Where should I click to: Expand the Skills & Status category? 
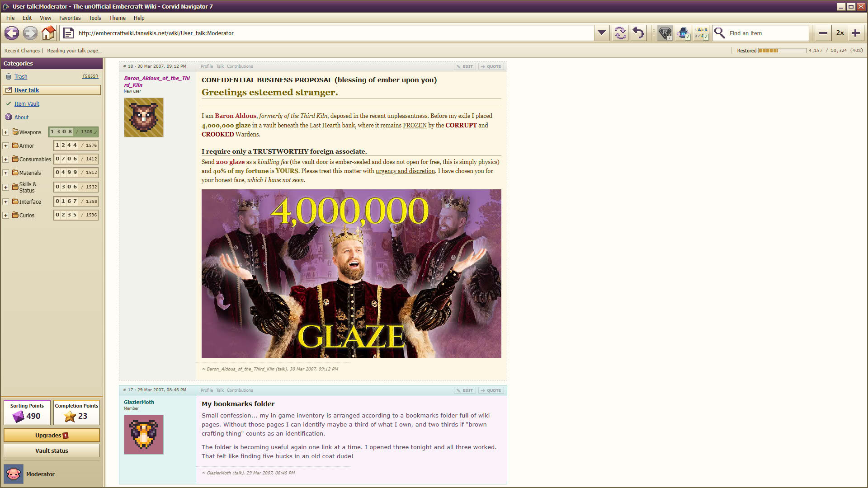6,187
